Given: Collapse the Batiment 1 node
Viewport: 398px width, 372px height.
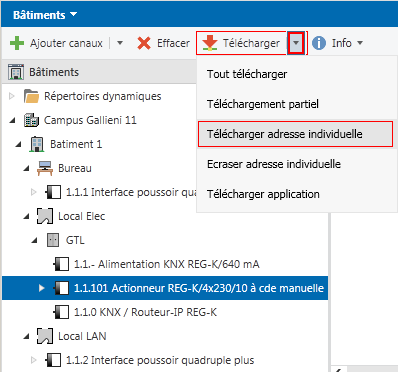Looking at the screenshot, I should click(x=19, y=145).
